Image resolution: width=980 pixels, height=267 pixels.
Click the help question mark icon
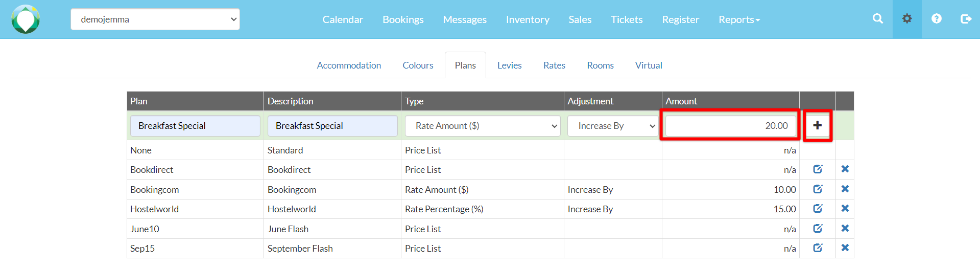(x=936, y=19)
